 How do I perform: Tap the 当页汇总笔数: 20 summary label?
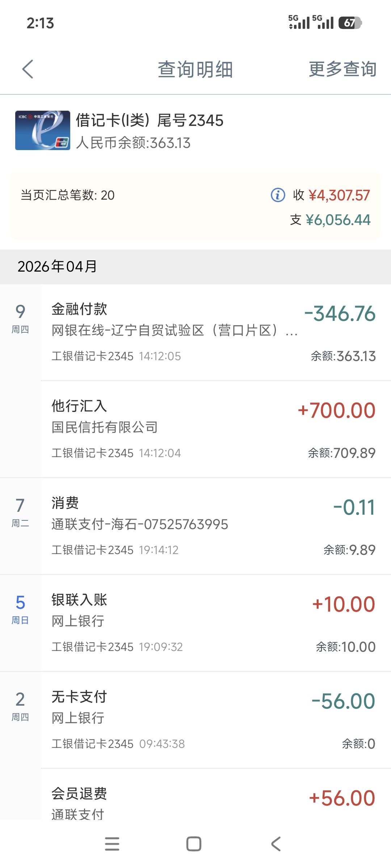(x=68, y=195)
